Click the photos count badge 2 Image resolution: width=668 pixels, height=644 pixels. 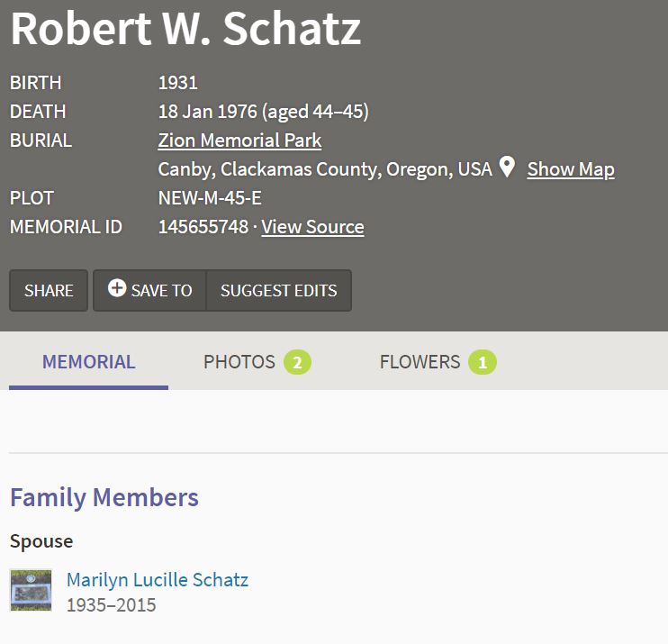pos(297,363)
